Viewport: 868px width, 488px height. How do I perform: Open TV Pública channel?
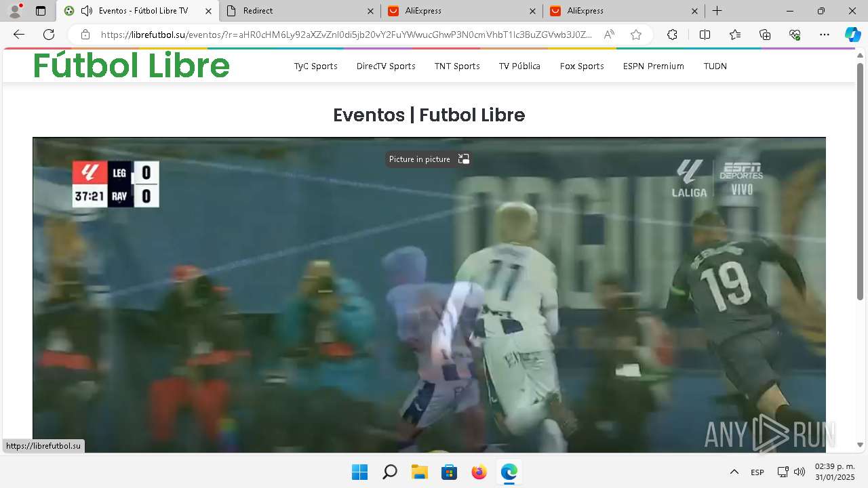[519, 66]
